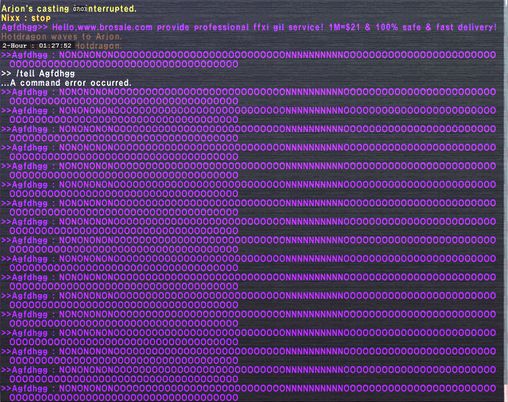The width and height of the screenshot is (508, 402).
Task: Click faded "Hotdragon" text beside the timer
Action: click(98, 46)
